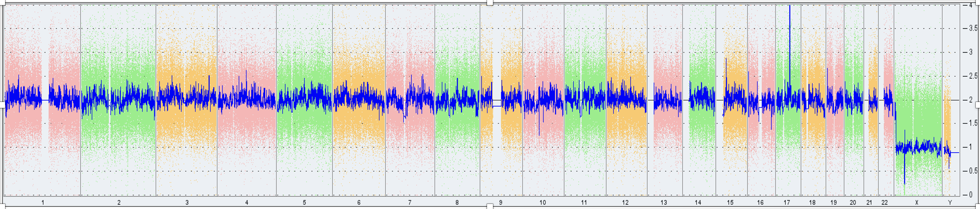Click copy number value 3 on y-axis
980x209 pixels.
tap(971, 52)
